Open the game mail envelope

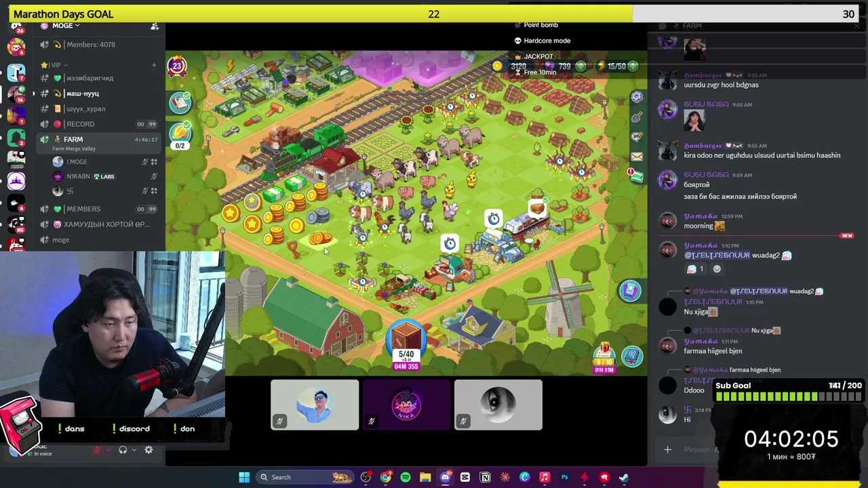636,157
